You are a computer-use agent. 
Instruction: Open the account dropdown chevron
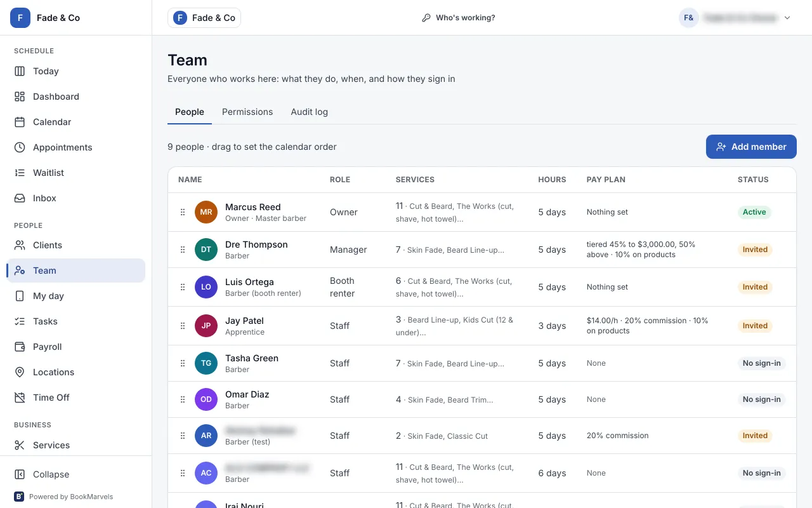click(x=787, y=18)
